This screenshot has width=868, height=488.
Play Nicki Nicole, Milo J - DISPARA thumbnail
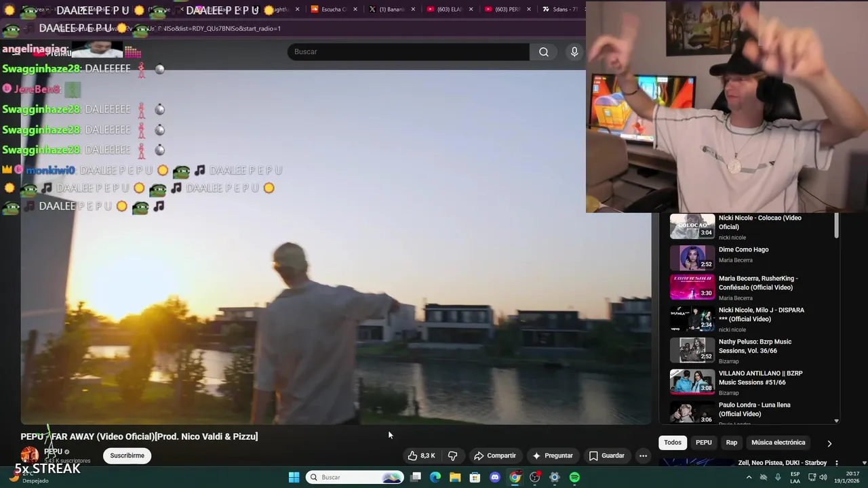click(692, 319)
